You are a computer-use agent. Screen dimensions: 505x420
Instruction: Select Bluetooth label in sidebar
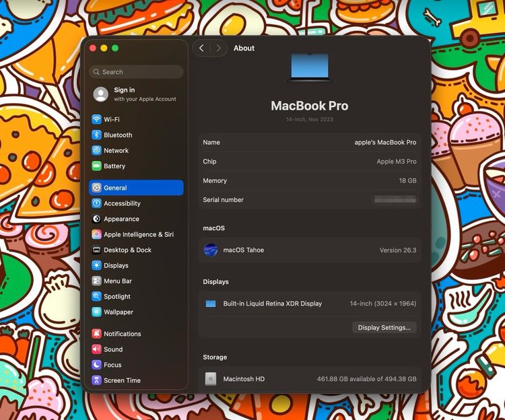(x=118, y=135)
